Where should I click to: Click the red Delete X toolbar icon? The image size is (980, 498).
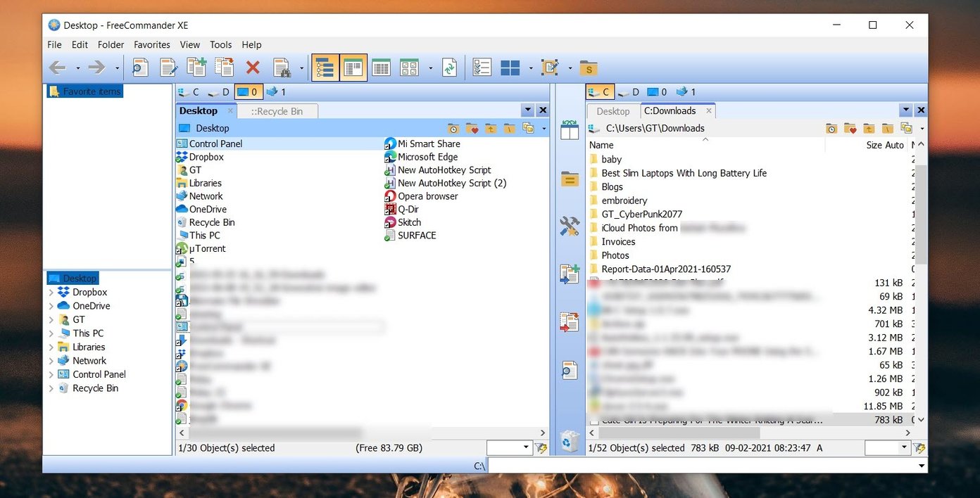tap(253, 68)
